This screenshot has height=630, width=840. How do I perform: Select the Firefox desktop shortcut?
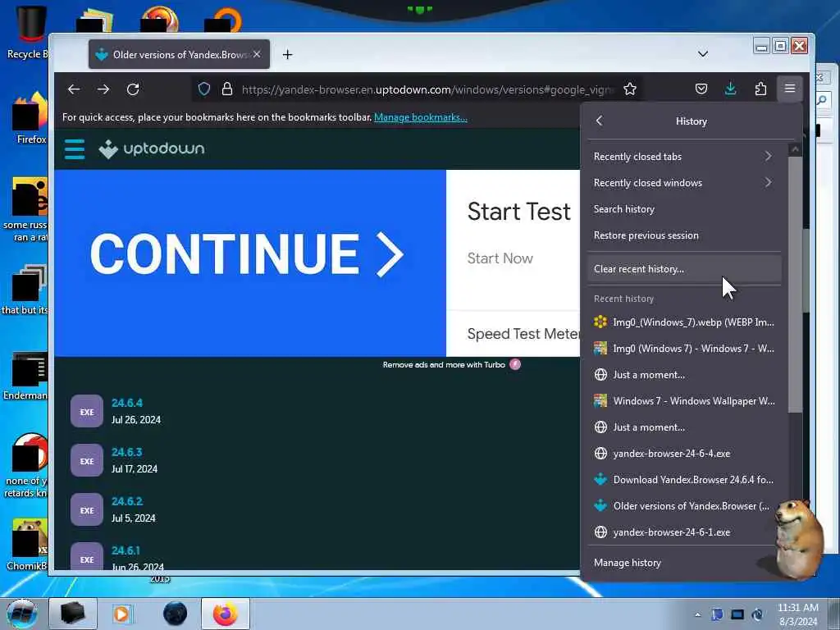pyautogui.click(x=28, y=119)
